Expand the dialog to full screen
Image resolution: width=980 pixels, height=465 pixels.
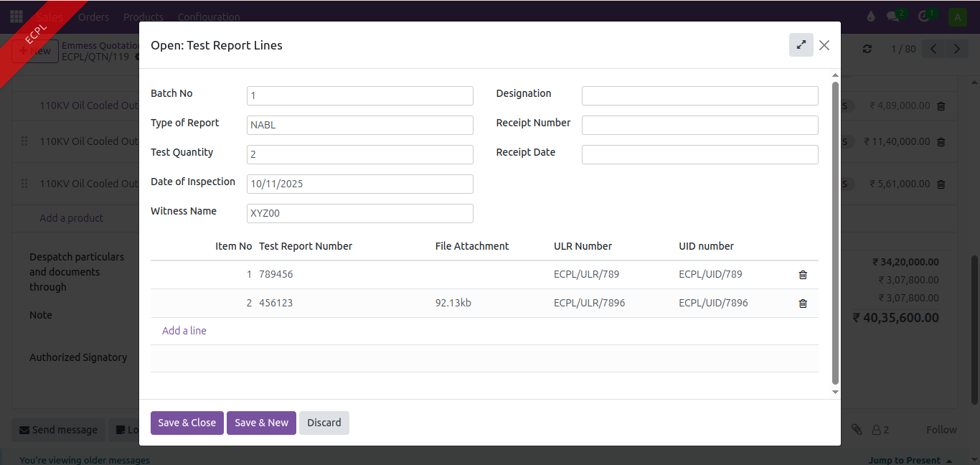[x=801, y=45]
